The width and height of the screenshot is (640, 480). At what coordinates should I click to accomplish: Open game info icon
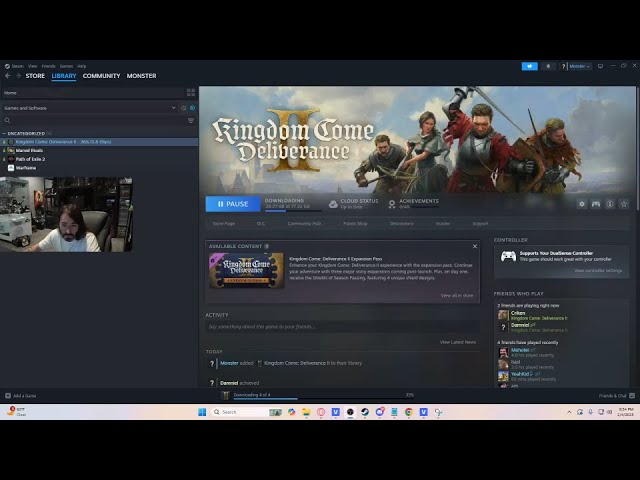pos(610,204)
